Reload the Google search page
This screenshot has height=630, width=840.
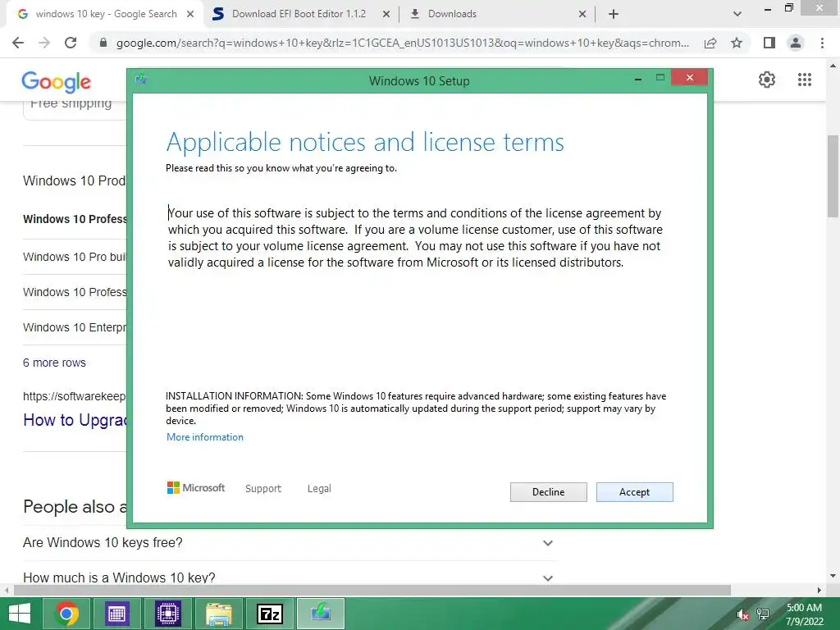(71, 43)
